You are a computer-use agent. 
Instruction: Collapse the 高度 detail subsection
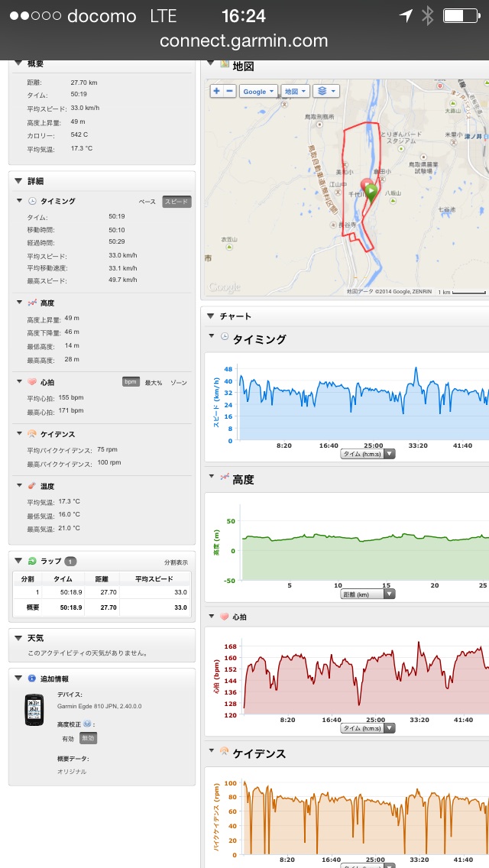20,303
